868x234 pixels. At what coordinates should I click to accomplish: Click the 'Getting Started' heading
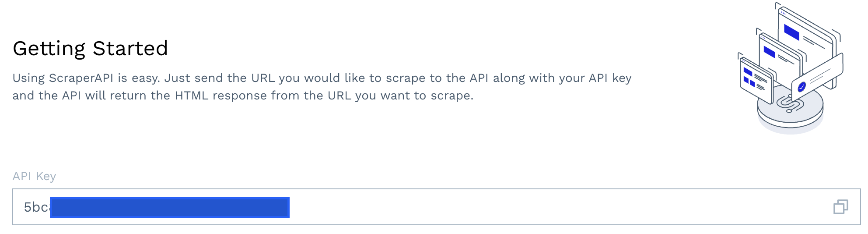pyautogui.click(x=90, y=48)
